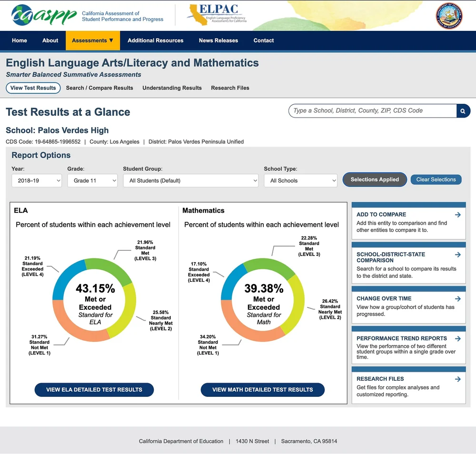Click the ELPAC California logo
476x454 pixels.
[x=217, y=15]
